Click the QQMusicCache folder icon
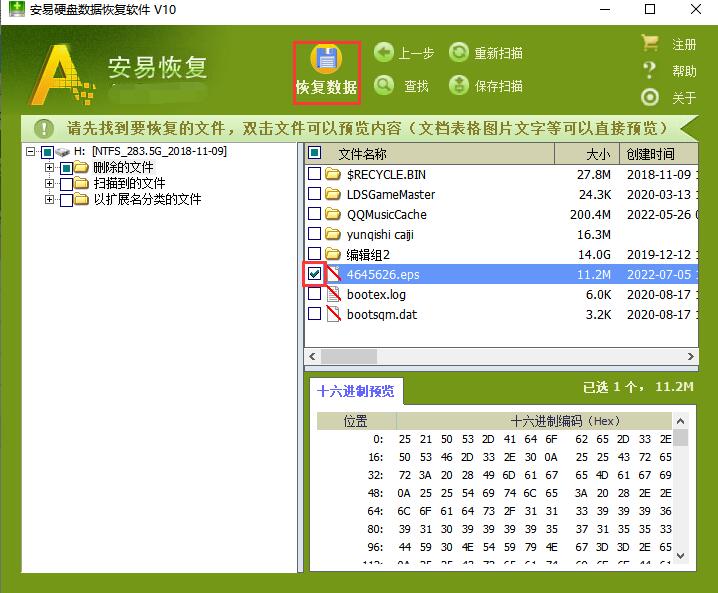The width and height of the screenshot is (718, 593). [333, 214]
